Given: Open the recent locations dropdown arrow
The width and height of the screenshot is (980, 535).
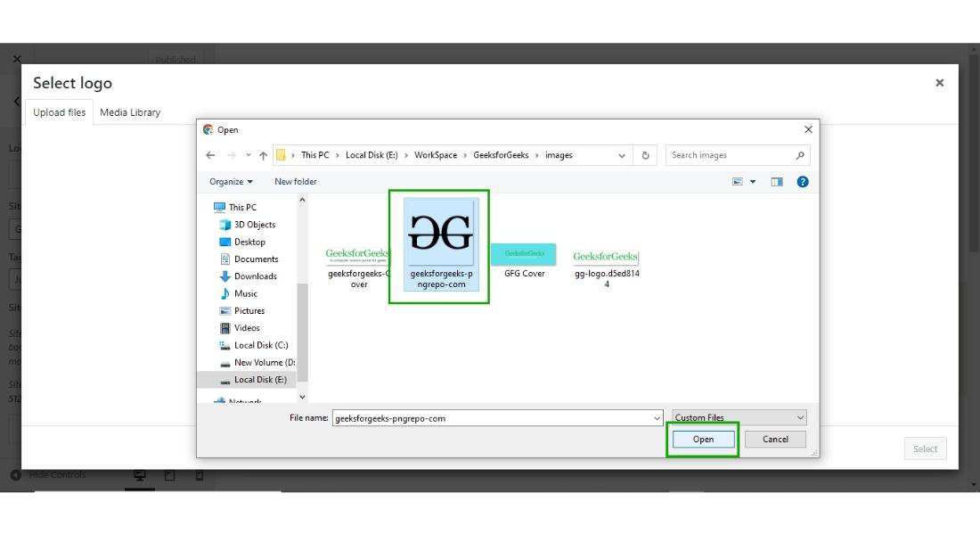Looking at the screenshot, I should pyautogui.click(x=249, y=155).
